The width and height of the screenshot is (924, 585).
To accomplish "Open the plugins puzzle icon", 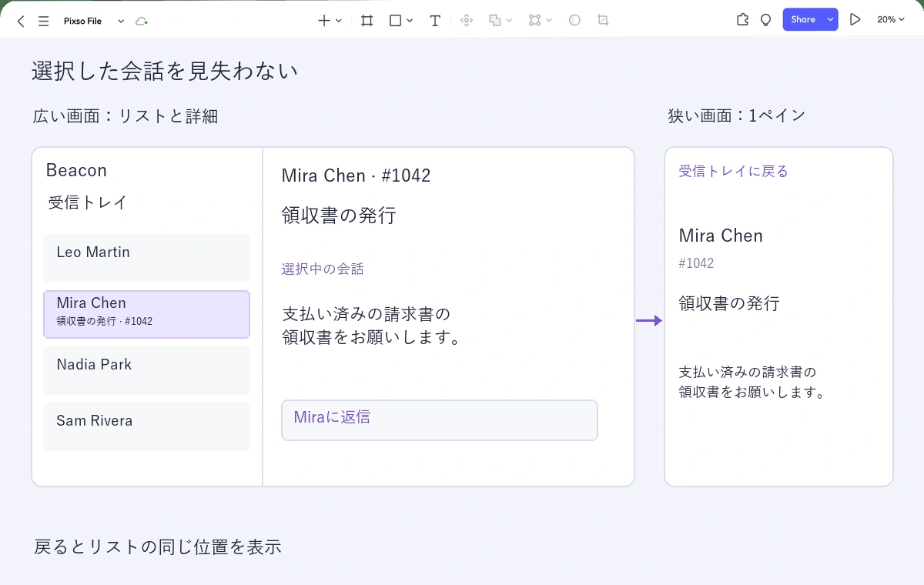I will (x=742, y=20).
